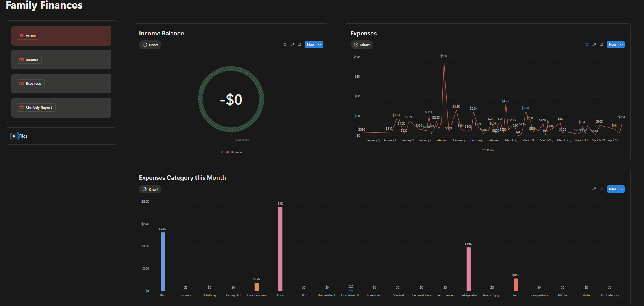The width and height of the screenshot is (644, 306).
Task: Go to the Home page link
Action: (28, 36)
